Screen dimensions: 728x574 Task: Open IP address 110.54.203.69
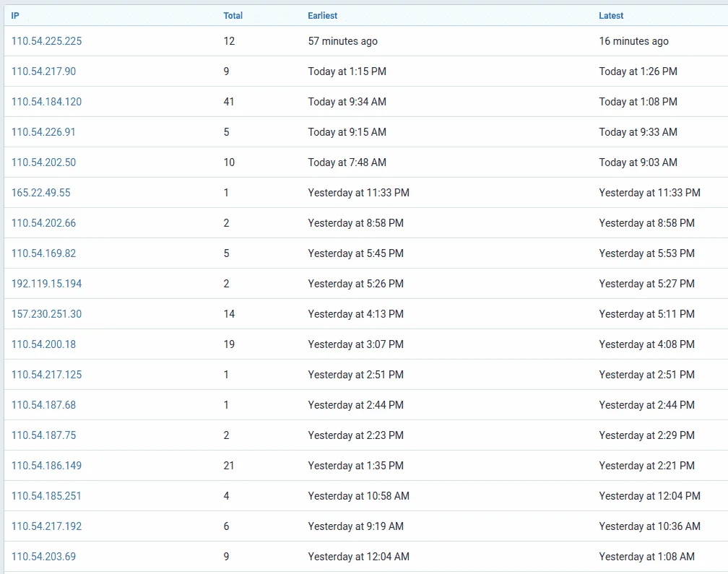tap(43, 557)
